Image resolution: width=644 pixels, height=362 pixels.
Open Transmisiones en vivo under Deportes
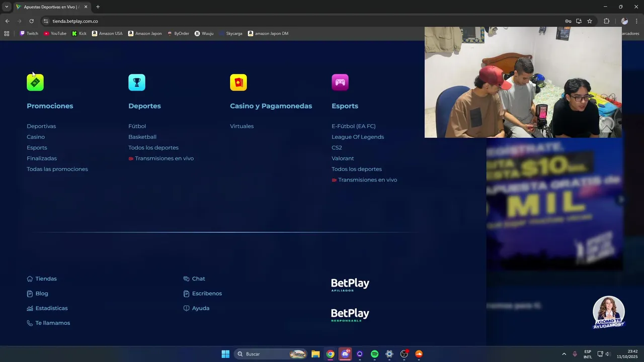[x=161, y=158]
